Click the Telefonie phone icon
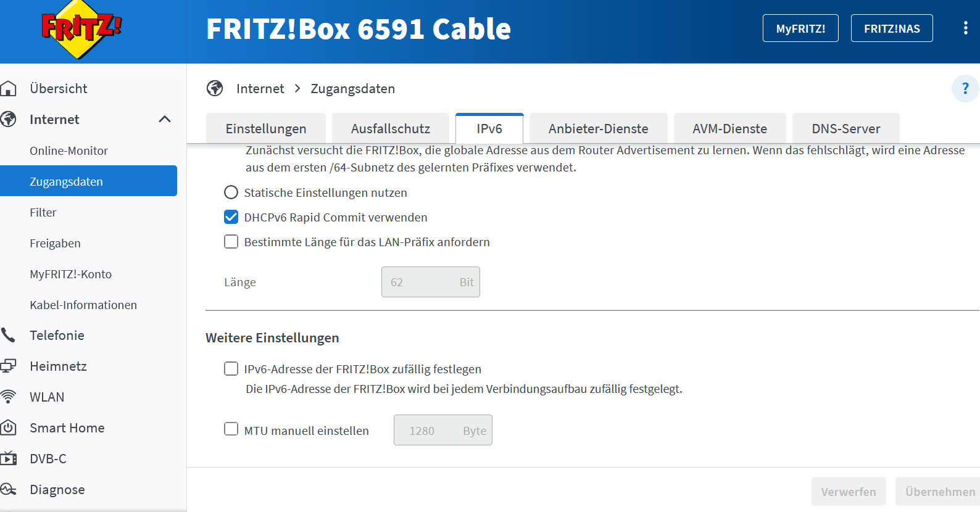Image resolution: width=980 pixels, height=512 pixels. coord(9,336)
